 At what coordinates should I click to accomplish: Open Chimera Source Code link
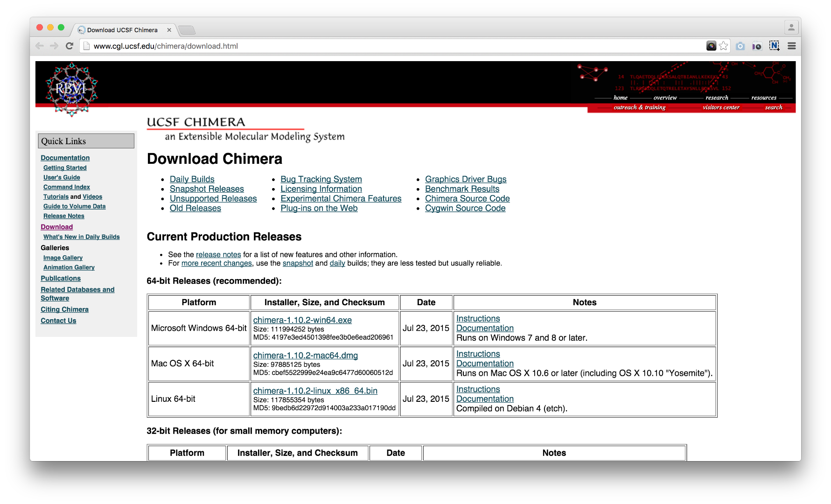click(x=467, y=198)
